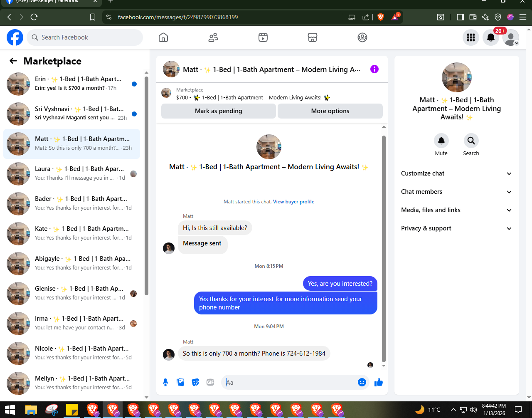This screenshot has height=418, width=532.
Task: Click the share icon in address bar
Action: pyautogui.click(x=366, y=17)
